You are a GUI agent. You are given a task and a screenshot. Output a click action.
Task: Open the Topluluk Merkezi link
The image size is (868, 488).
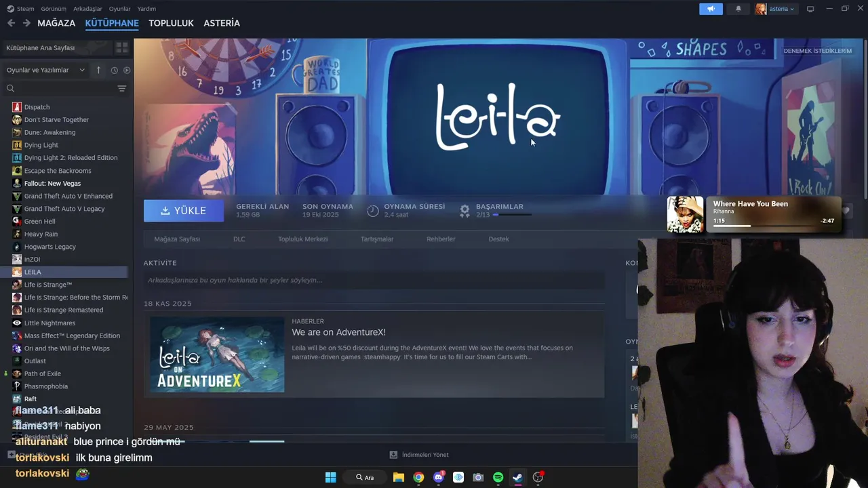[x=302, y=239]
